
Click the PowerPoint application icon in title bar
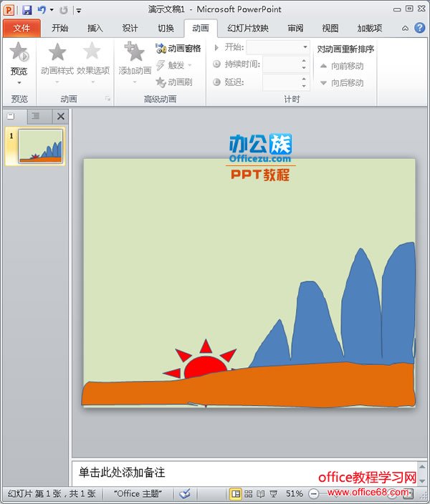click(9, 10)
